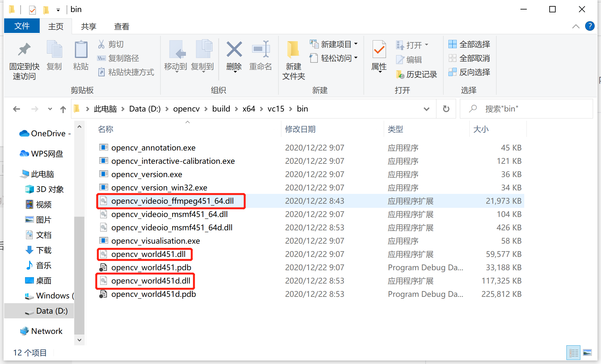The image size is (601, 364).
Task: Click Properties icon in quick access toolbar
Action: (x=32, y=10)
